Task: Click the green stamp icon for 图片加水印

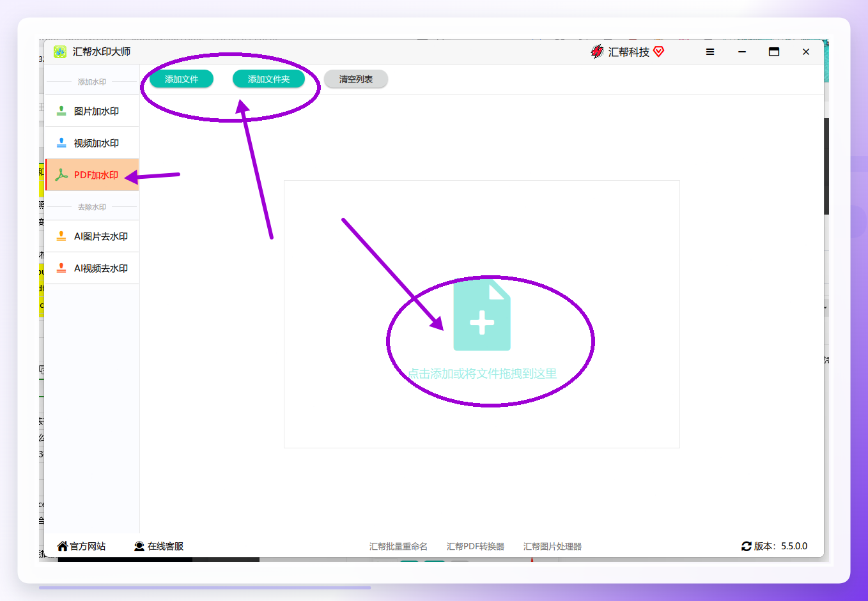Action: (x=61, y=111)
